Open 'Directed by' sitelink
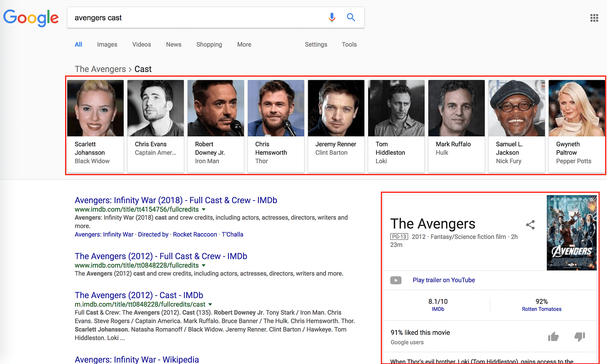This screenshot has width=607, height=364. pyautogui.click(x=153, y=235)
